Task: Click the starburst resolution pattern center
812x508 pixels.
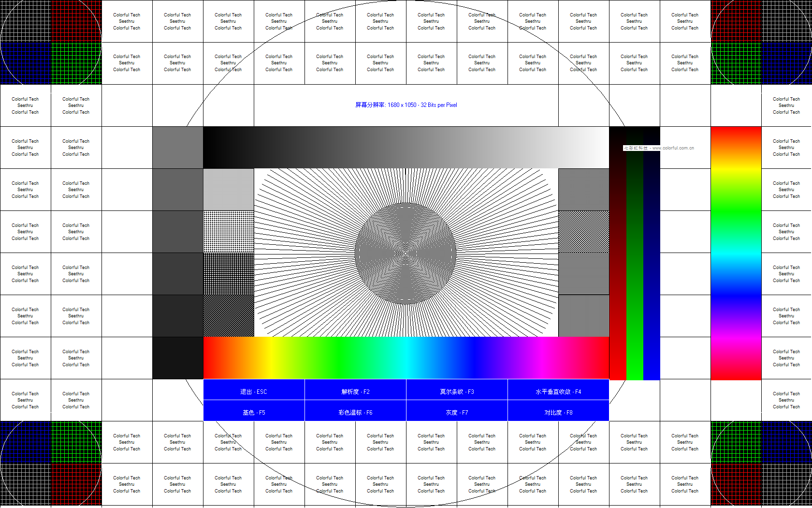Action: 405,253
